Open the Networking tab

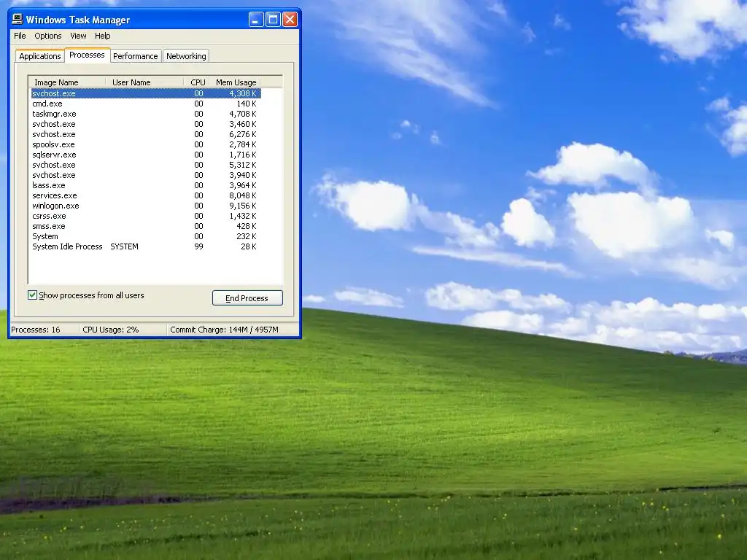click(x=186, y=56)
